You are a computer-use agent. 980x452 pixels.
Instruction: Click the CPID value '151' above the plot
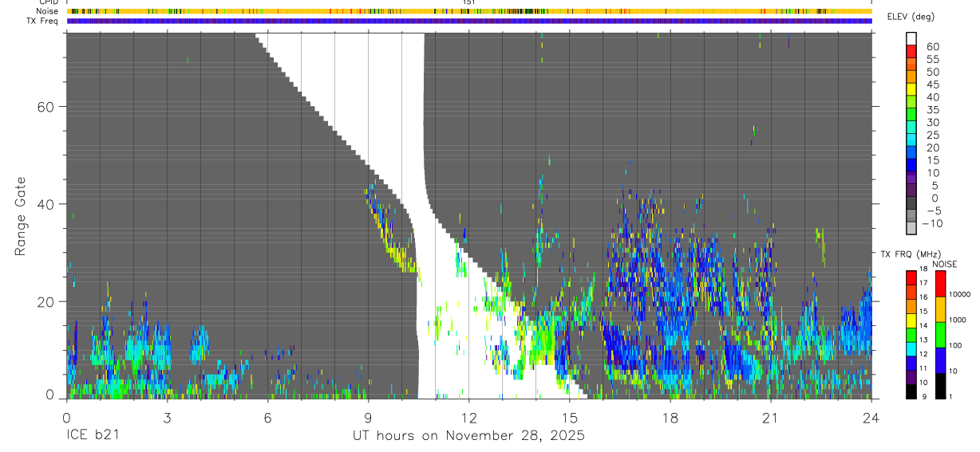[x=468, y=2]
